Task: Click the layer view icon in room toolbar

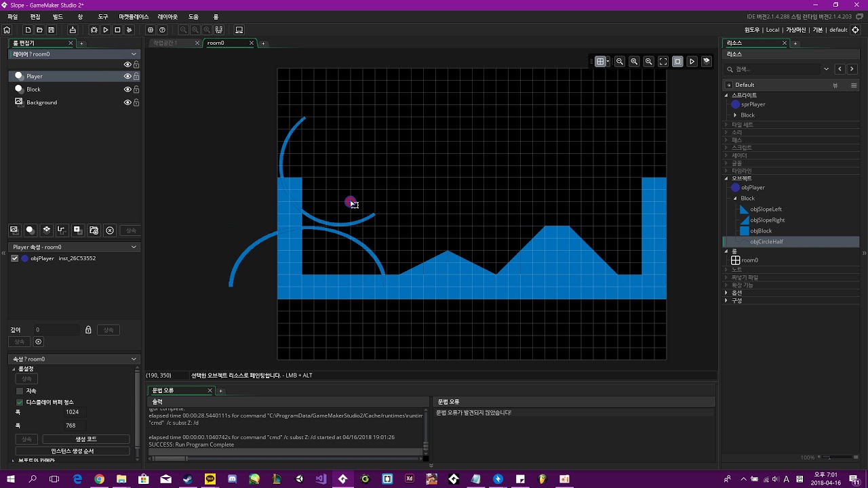Action: 707,61
